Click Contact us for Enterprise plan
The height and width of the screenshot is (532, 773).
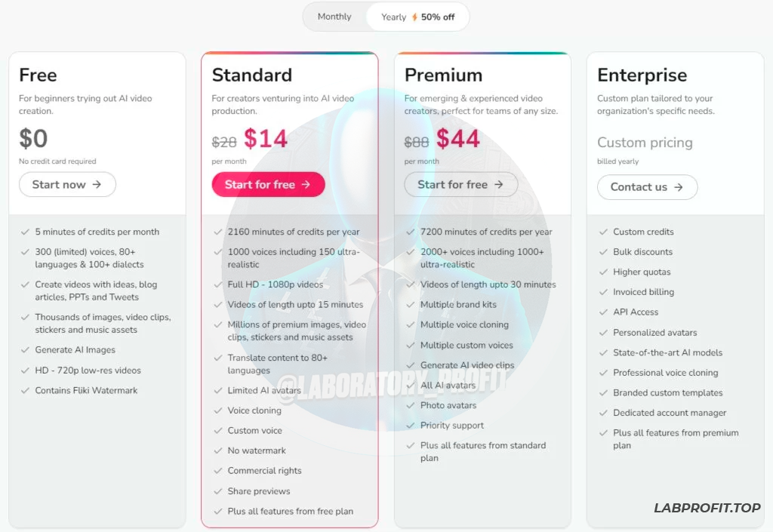647,187
